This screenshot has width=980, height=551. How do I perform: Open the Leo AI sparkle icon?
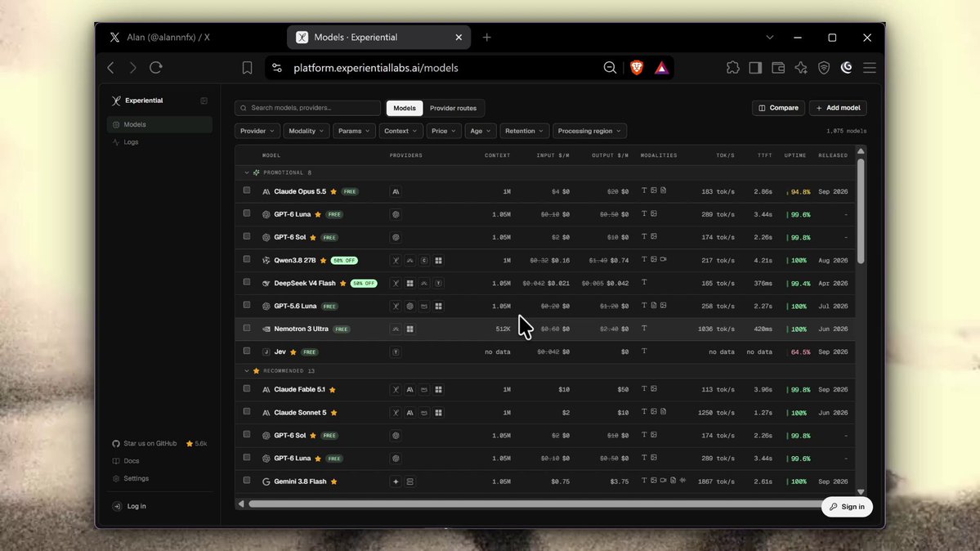(801, 68)
